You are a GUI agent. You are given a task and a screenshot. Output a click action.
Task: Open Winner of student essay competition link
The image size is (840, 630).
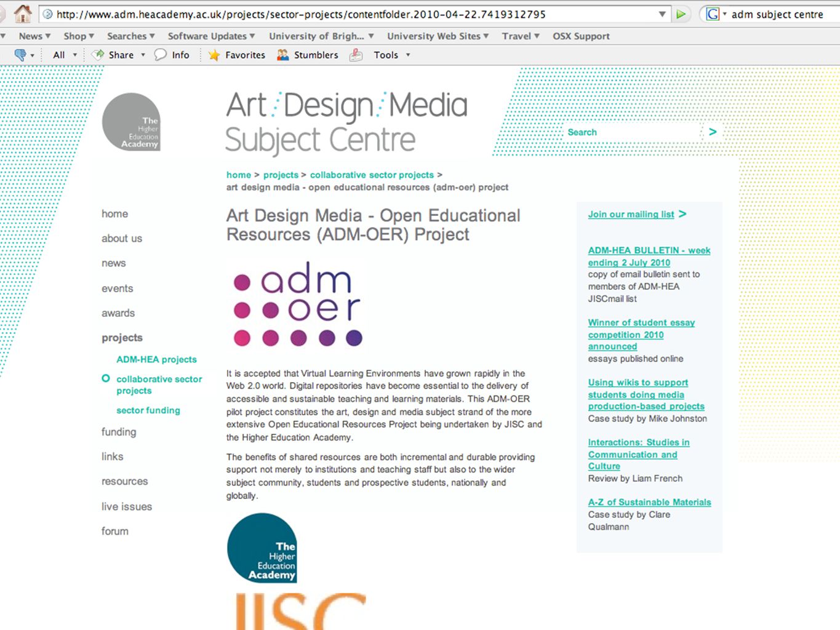[x=641, y=334]
